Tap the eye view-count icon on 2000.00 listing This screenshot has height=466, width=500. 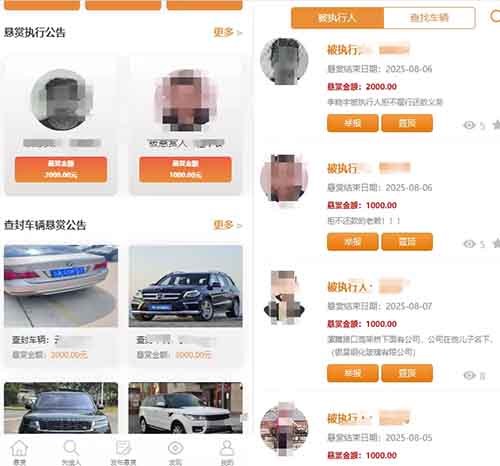[469, 125]
